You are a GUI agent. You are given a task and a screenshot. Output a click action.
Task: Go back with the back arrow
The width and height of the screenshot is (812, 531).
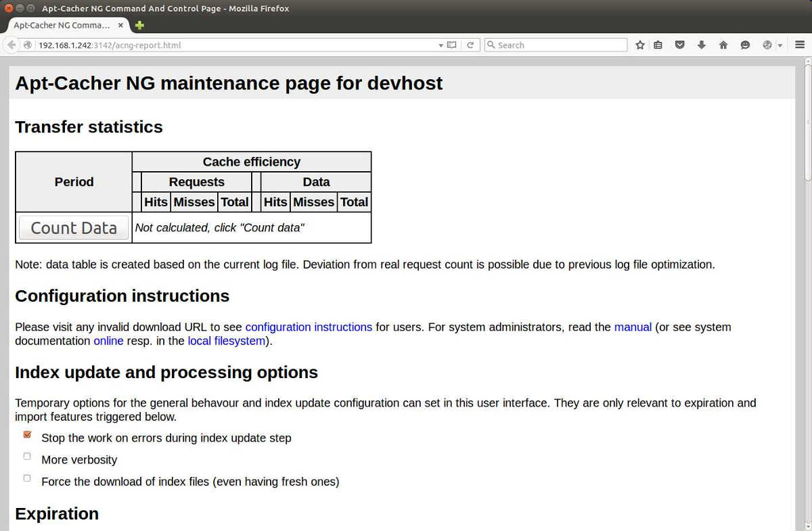tap(12, 45)
